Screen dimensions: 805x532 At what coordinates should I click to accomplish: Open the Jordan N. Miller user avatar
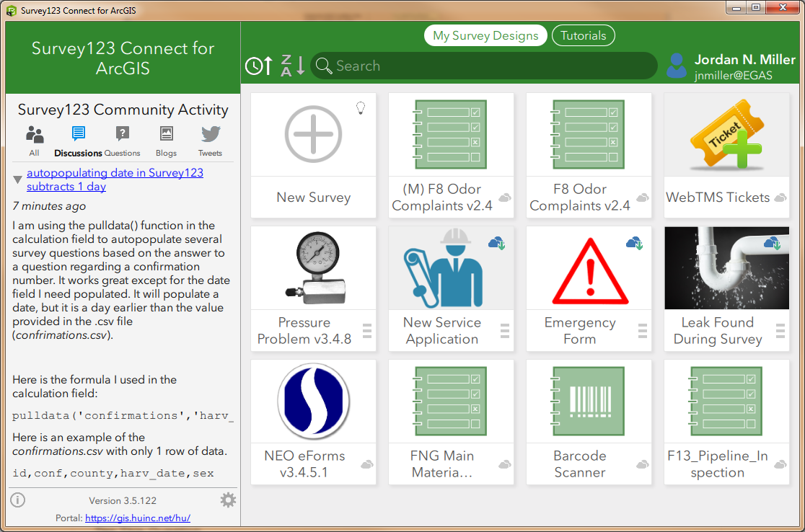click(676, 66)
